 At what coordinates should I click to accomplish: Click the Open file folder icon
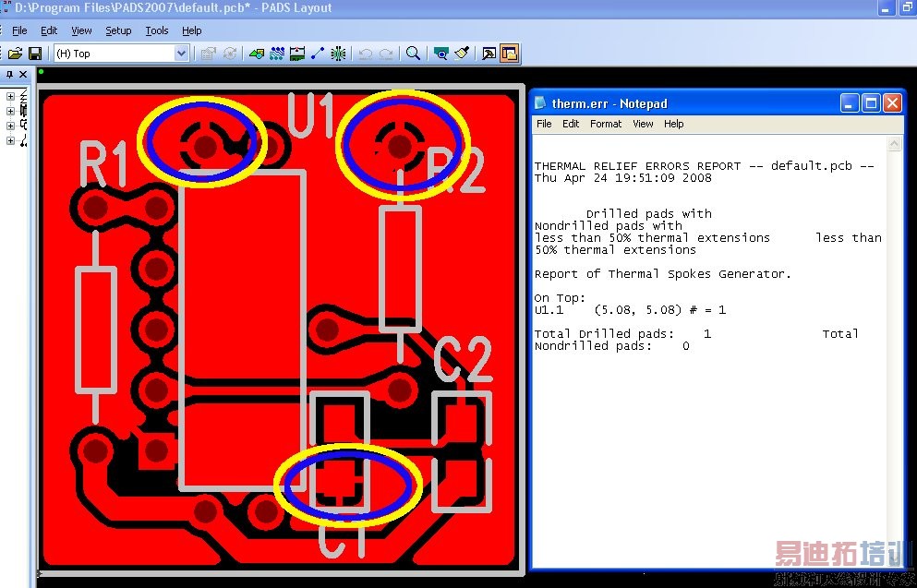(15, 54)
